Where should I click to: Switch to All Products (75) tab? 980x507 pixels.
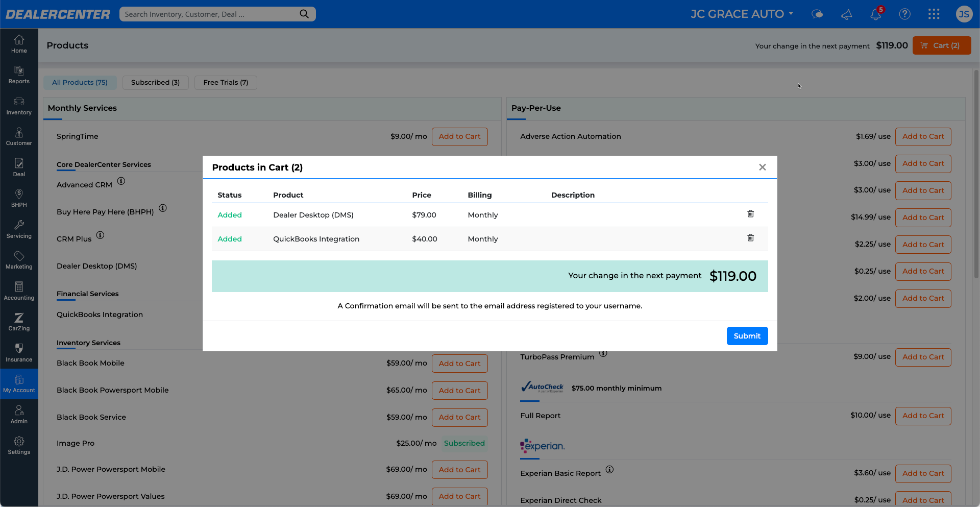tap(80, 83)
